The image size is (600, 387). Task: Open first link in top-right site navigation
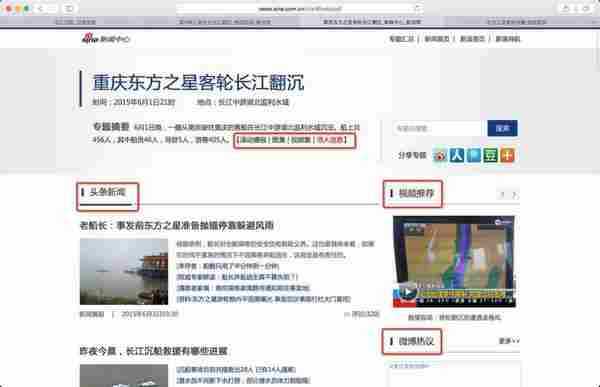pyautogui.click(x=401, y=39)
